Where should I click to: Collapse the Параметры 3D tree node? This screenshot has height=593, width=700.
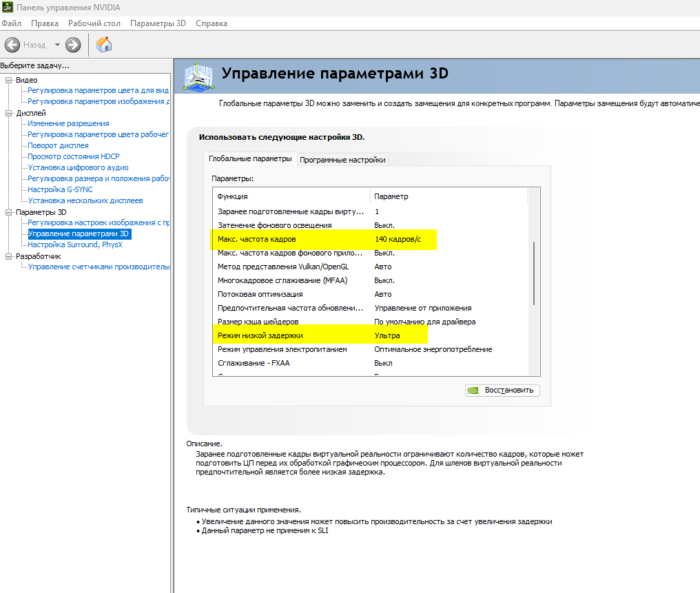click(x=8, y=212)
